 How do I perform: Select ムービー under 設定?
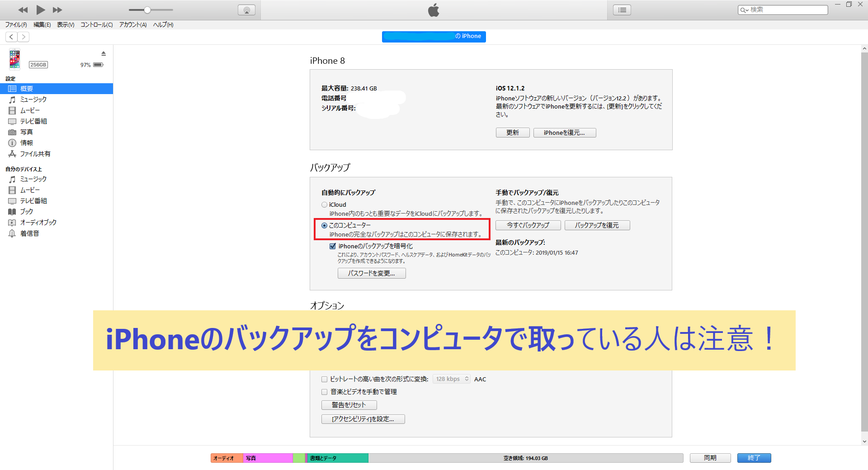(x=57, y=110)
